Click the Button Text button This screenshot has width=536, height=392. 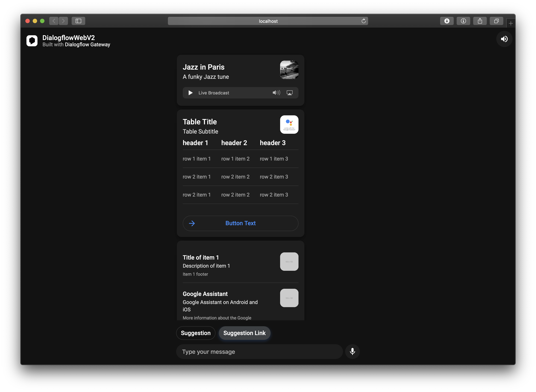(240, 223)
